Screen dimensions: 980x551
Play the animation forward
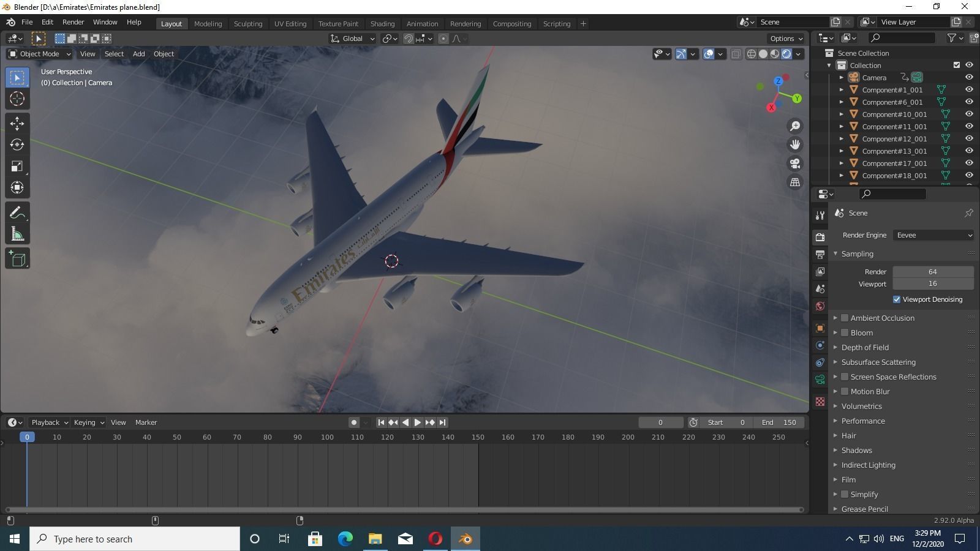pyautogui.click(x=418, y=422)
